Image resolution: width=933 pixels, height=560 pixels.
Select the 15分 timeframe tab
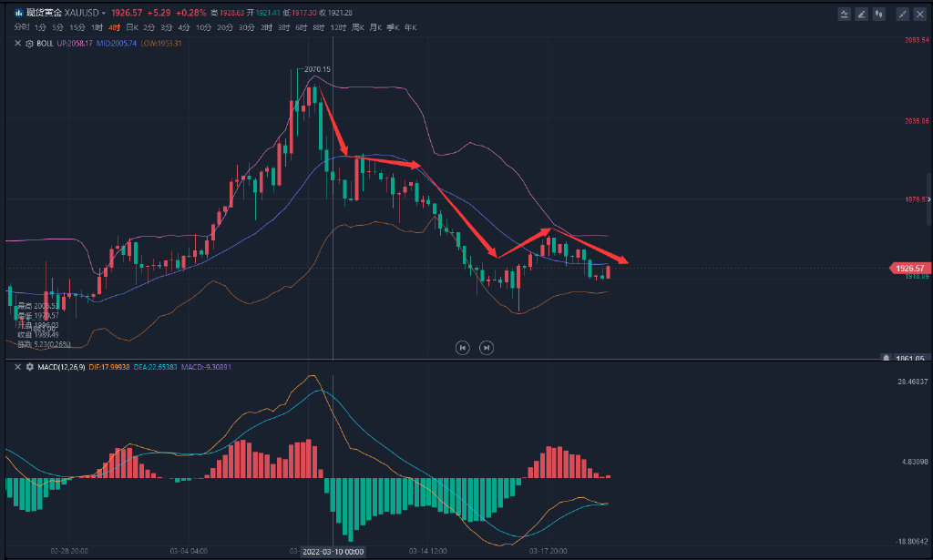[x=77, y=28]
